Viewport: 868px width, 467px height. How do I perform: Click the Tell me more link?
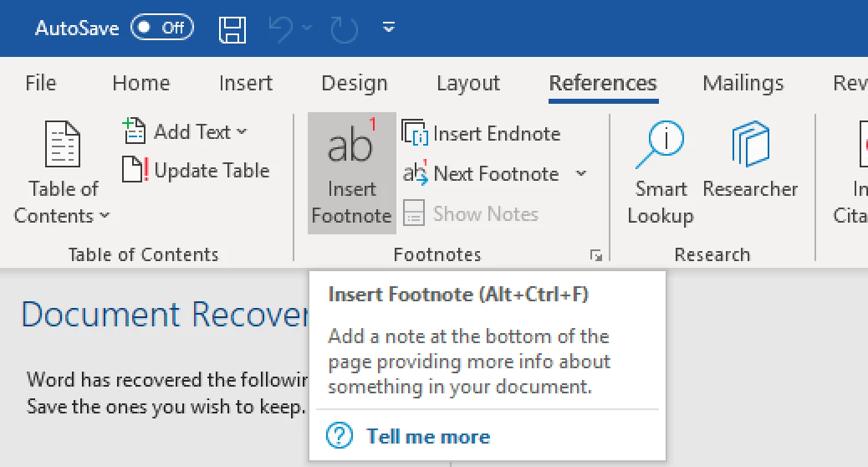428,436
